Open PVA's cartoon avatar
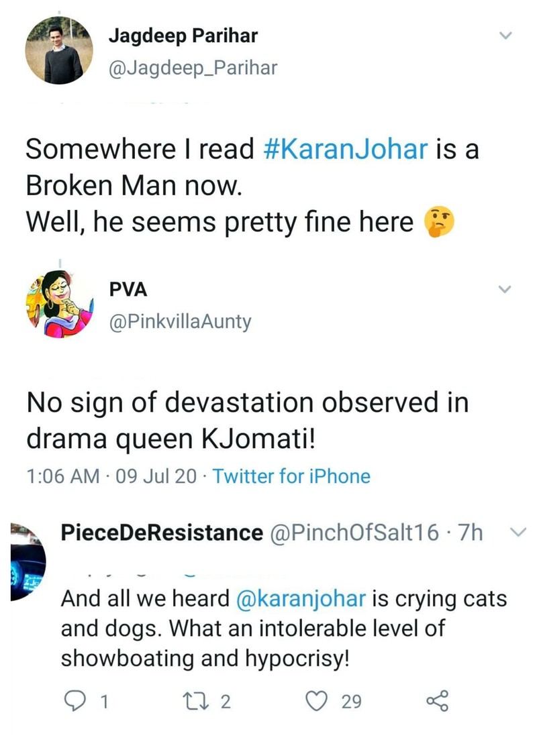The image size is (537, 756). click(x=58, y=304)
